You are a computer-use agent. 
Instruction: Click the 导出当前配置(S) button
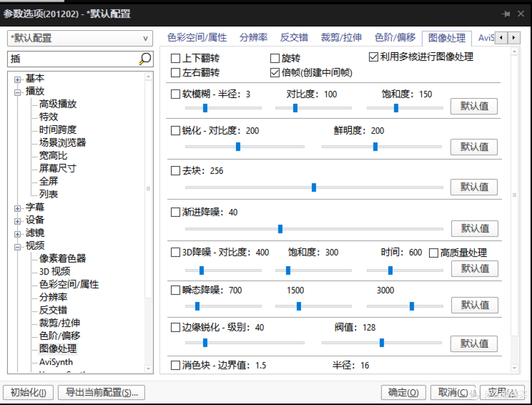[101, 393]
